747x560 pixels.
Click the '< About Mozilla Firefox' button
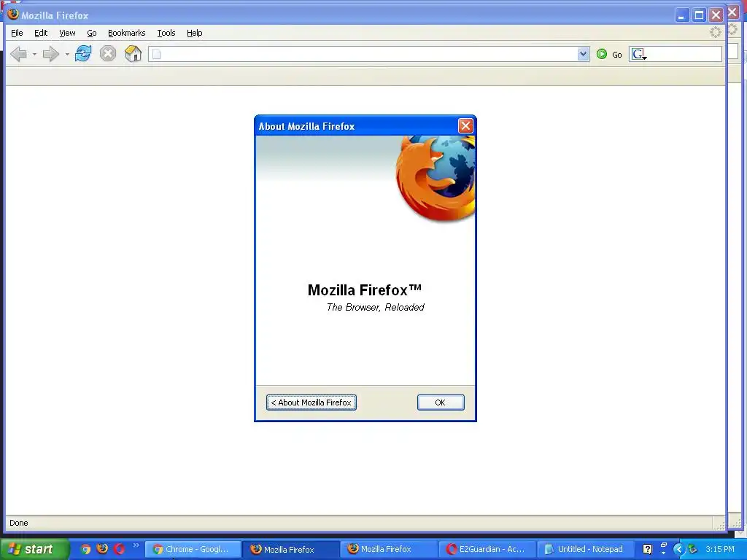311,402
